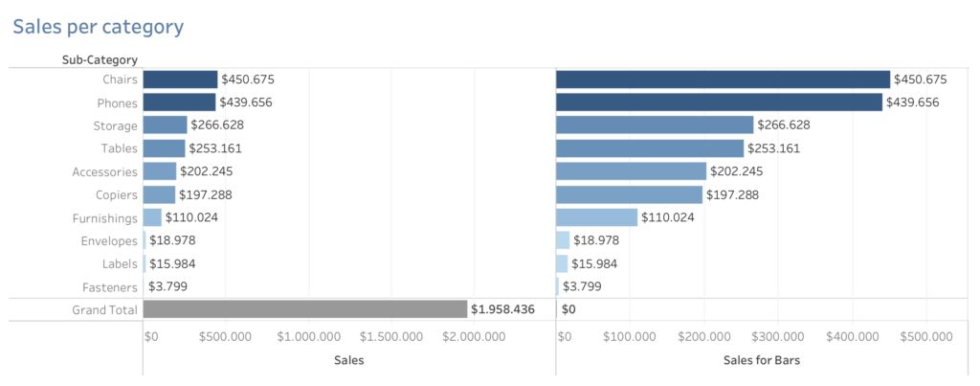Click the Storage bar in the left chart
Viewport: 980px width, 386px height.
click(165, 125)
